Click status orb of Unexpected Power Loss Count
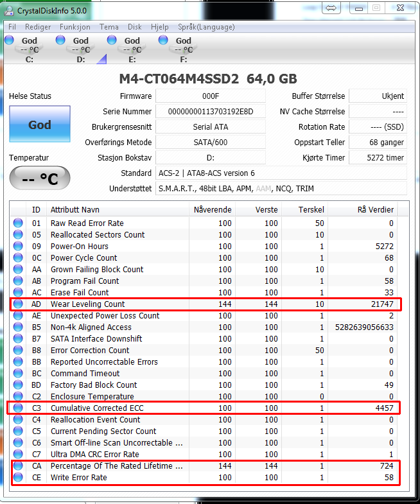420x504 pixels. 18,315
